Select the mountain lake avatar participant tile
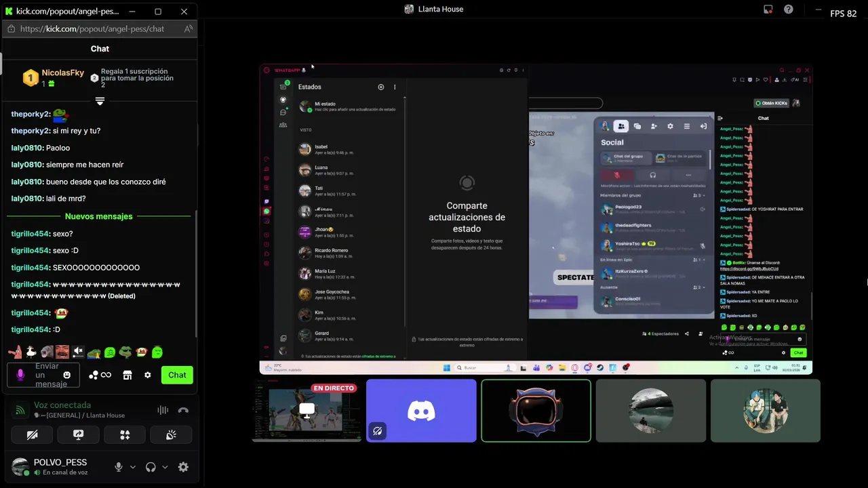 (x=651, y=411)
